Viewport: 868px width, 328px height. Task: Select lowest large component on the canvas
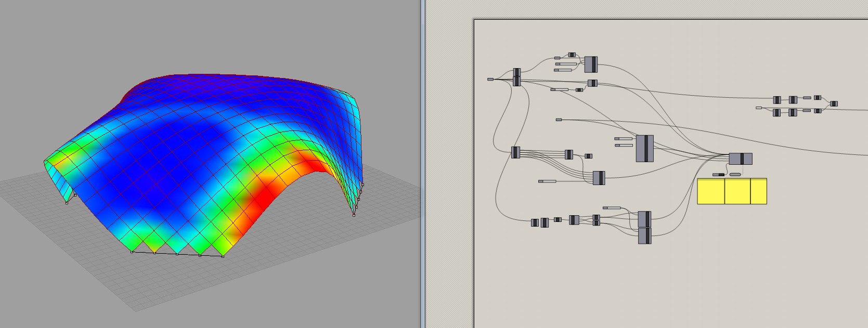tap(645, 236)
